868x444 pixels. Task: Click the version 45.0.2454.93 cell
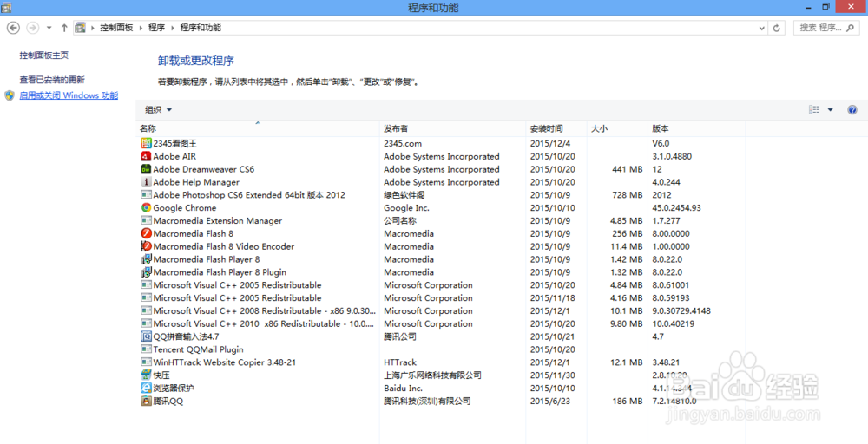click(x=677, y=208)
